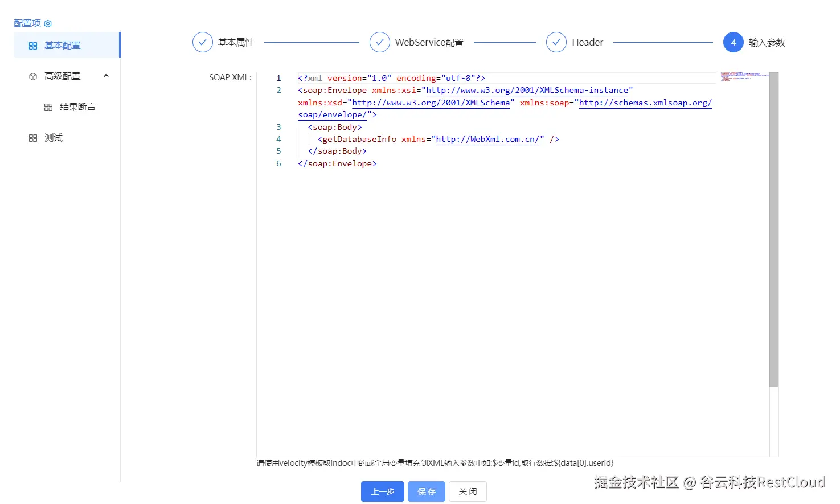840x504 pixels.
Task: Click the closing </soap:Body> tag
Action: tap(337, 151)
